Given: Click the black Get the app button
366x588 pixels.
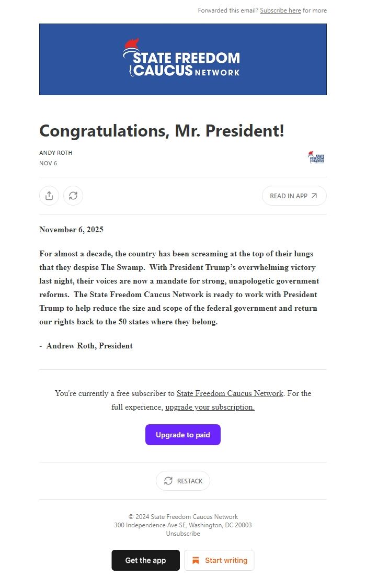Looking at the screenshot, I should coord(145,560).
